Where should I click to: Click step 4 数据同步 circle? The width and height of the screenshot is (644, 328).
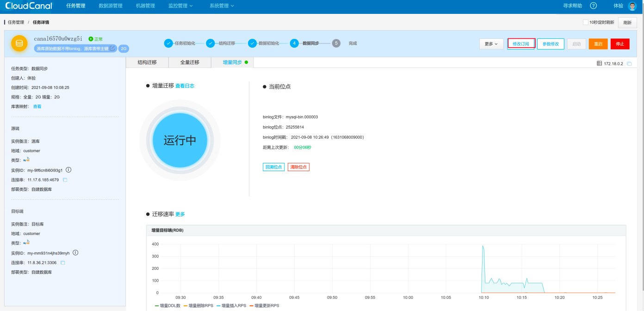[294, 43]
